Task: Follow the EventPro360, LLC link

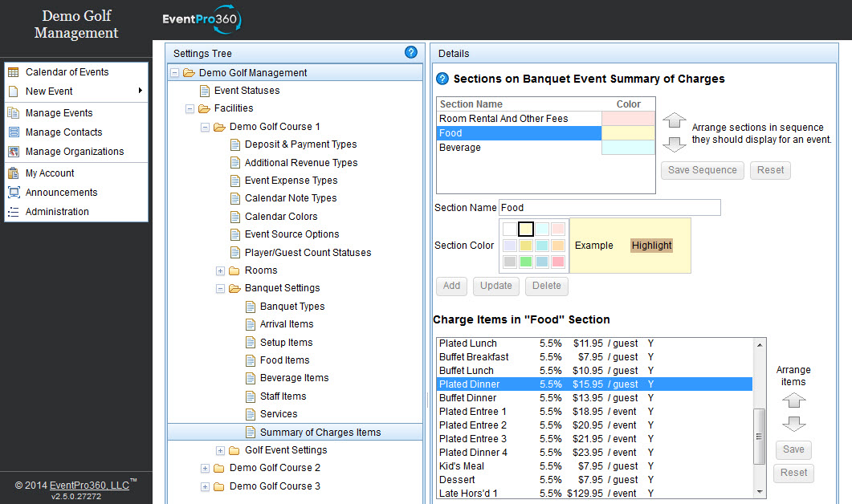Action: [89, 485]
